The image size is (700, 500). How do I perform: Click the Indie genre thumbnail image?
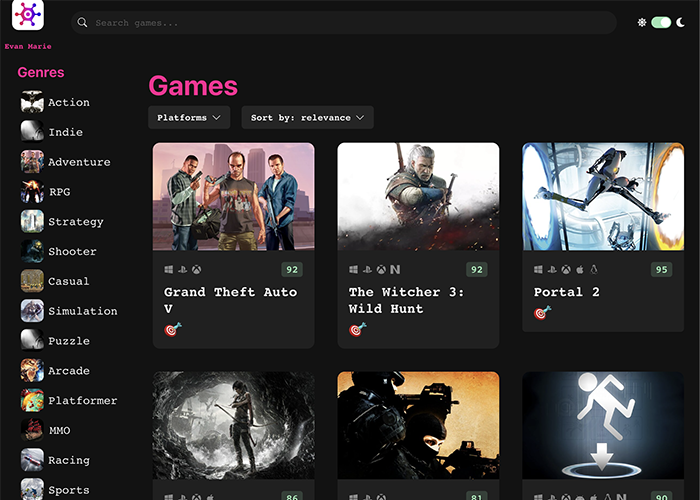tap(32, 132)
